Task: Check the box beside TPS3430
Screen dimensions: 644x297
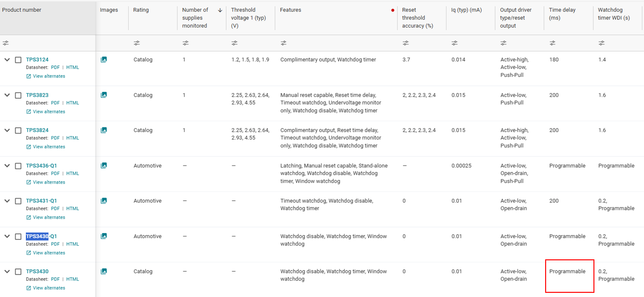Action: point(18,272)
